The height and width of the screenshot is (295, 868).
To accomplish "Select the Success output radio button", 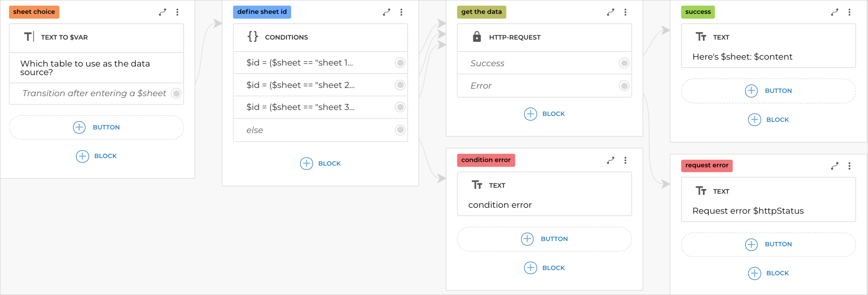I will [x=624, y=63].
